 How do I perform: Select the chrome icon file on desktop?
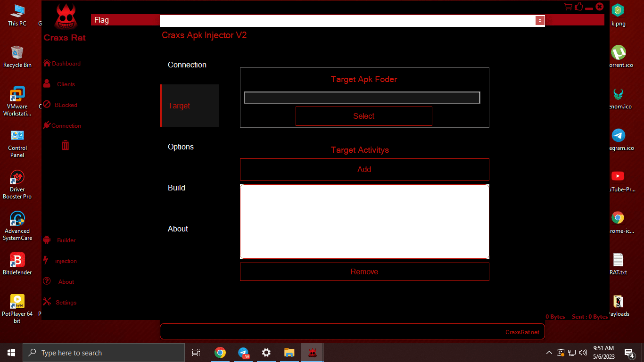pyautogui.click(x=618, y=222)
